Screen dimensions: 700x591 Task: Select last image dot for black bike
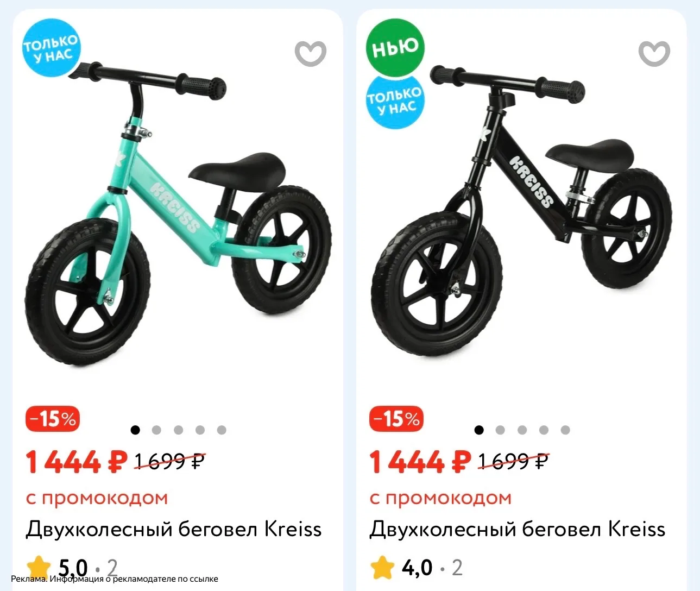click(565, 430)
